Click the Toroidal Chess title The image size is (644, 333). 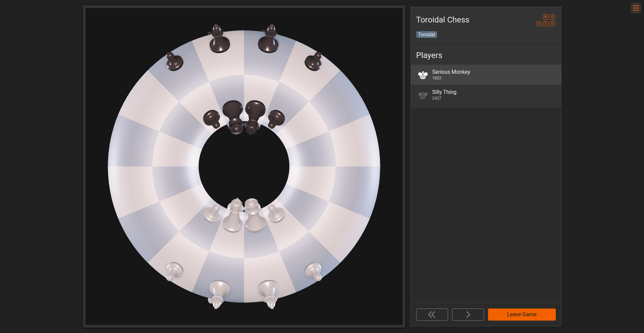click(443, 19)
